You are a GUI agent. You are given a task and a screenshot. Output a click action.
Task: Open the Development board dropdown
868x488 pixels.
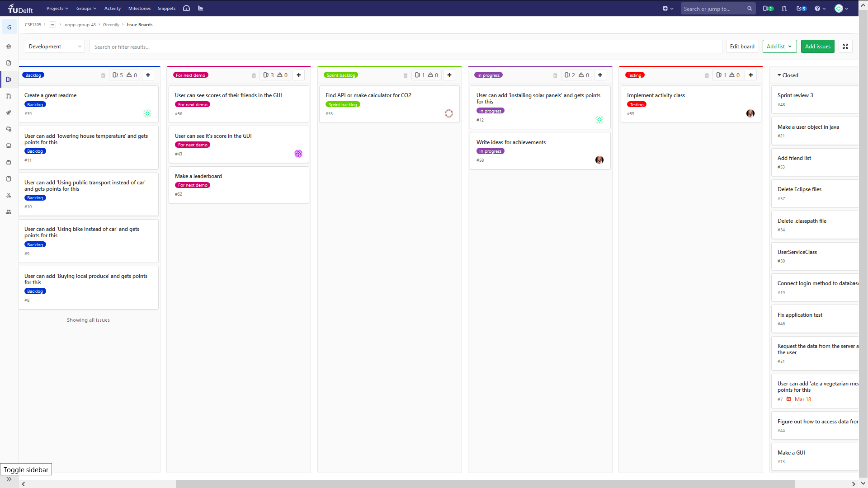click(x=55, y=47)
